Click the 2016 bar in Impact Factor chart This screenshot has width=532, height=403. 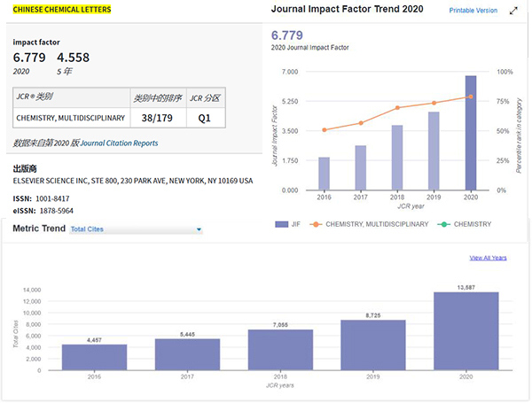pyautogui.click(x=324, y=174)
